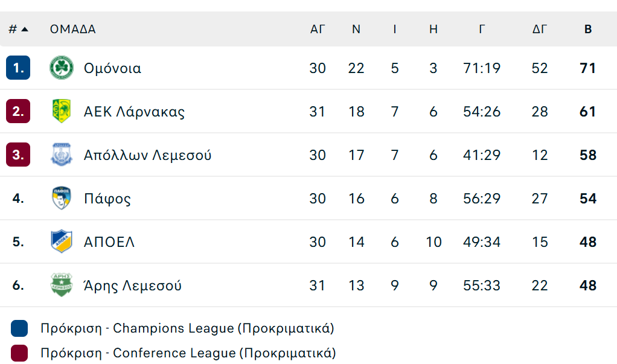Click the blue rank 1 position badge
This screenshot has width=617, height=364.
(x=18, y=68)
